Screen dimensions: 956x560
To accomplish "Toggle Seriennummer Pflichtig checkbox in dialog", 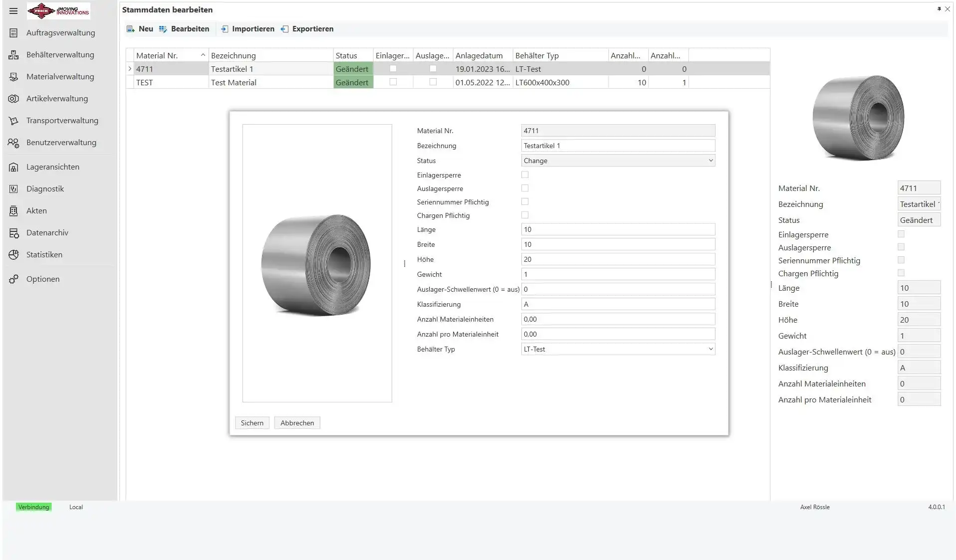I will pyautogui.click(x=525, y=202).
